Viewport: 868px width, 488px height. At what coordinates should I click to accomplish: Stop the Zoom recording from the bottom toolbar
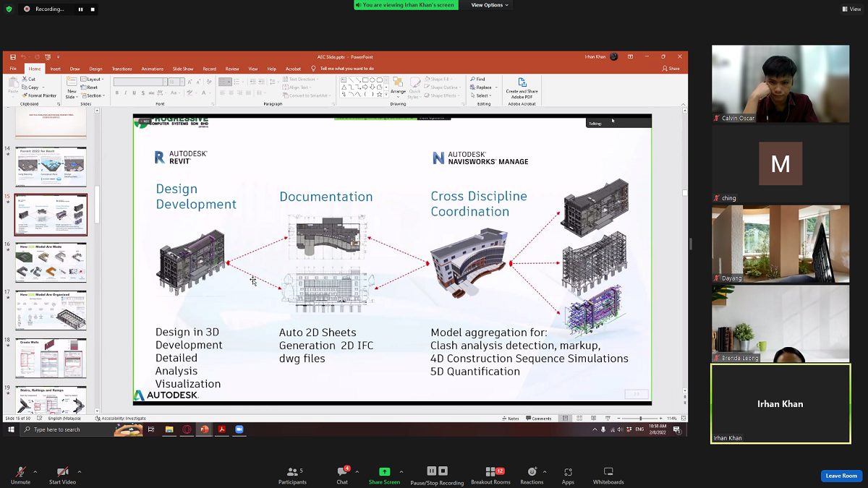pyautogui.click(x=443, y=471)
